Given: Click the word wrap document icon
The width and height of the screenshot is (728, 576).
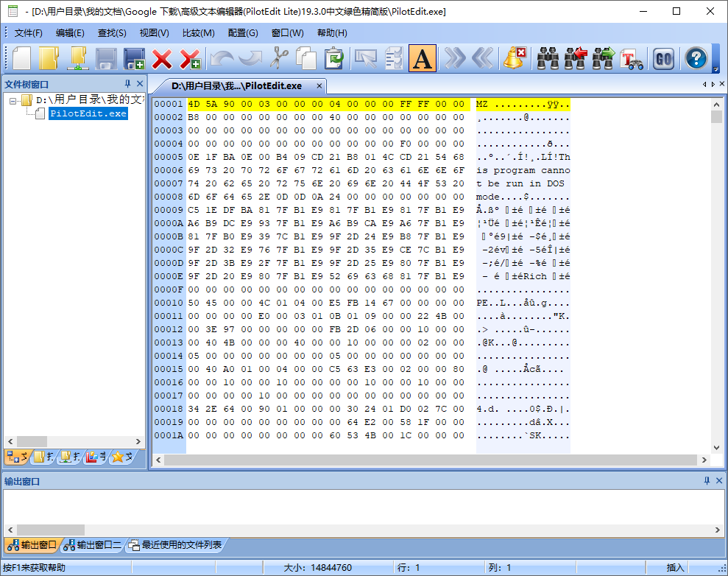Looking at the screenshot, I should tap(394, 58).
